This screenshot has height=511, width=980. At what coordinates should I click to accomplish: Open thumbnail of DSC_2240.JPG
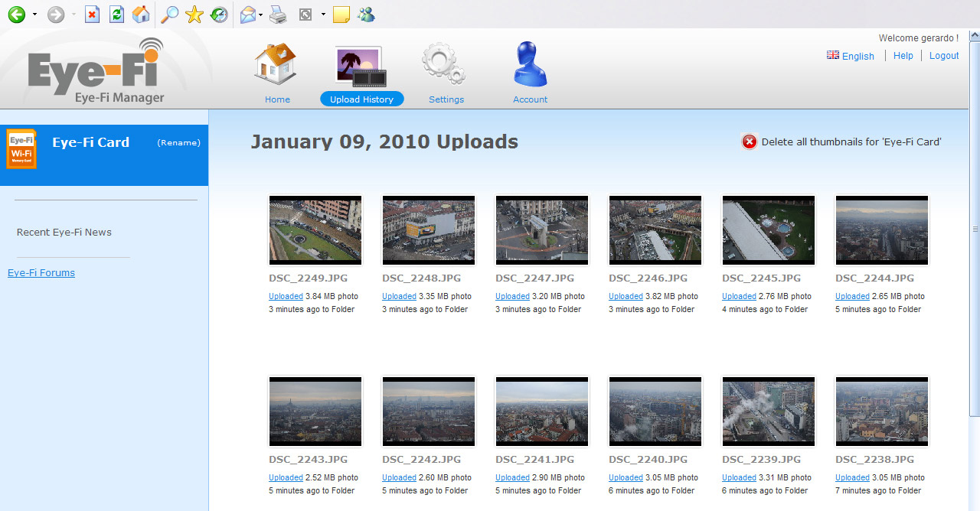pyautogui.click(x=655, y=412)
